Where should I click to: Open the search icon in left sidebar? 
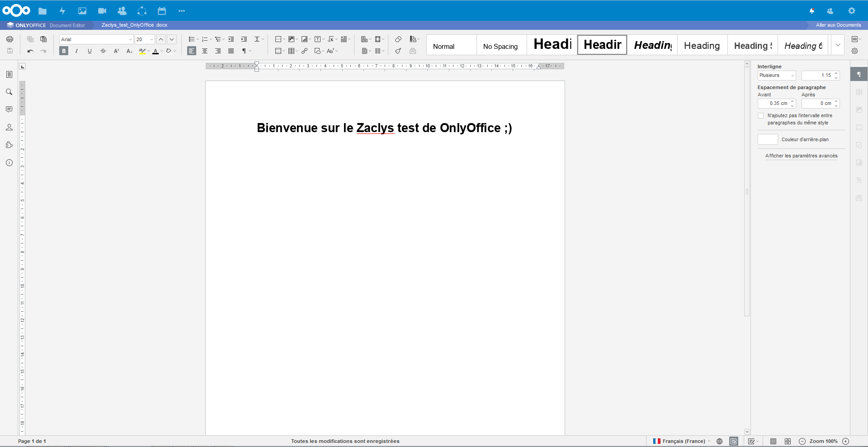click(x=9, y=92)
